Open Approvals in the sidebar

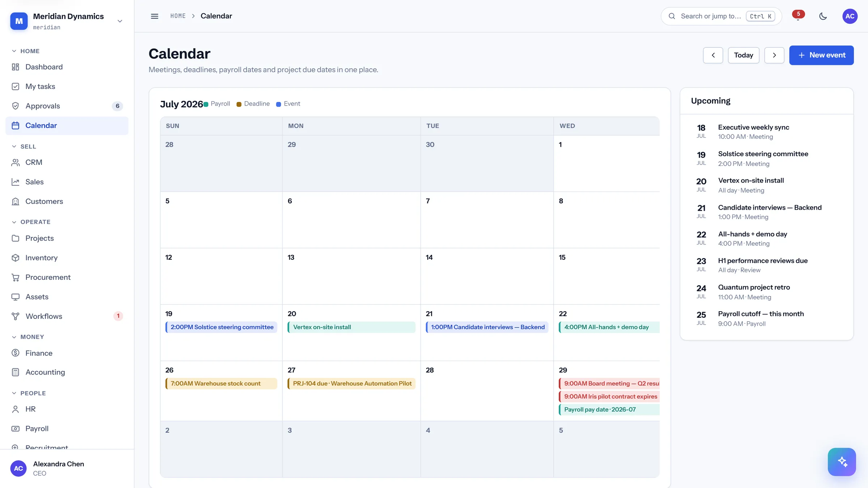(67, 106)
